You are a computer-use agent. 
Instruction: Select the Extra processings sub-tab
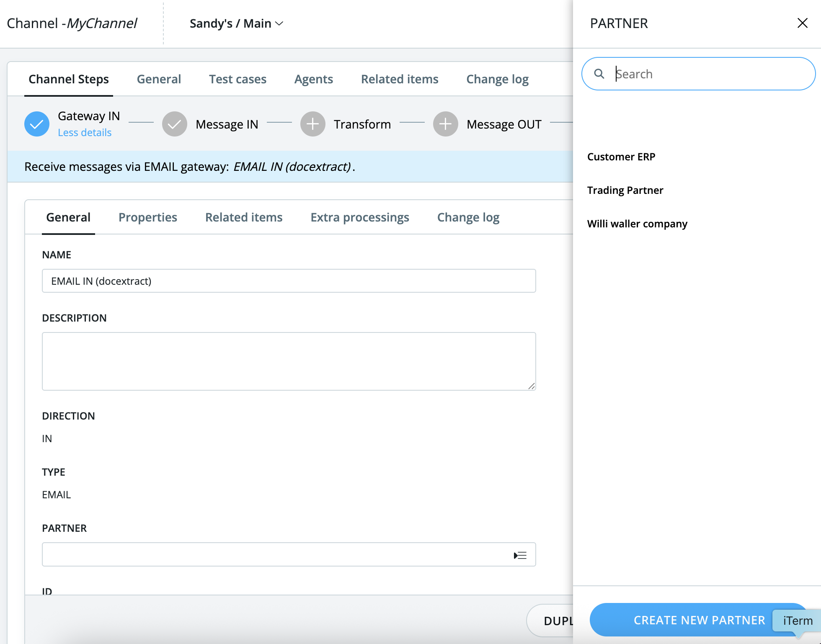pos(360,217)
